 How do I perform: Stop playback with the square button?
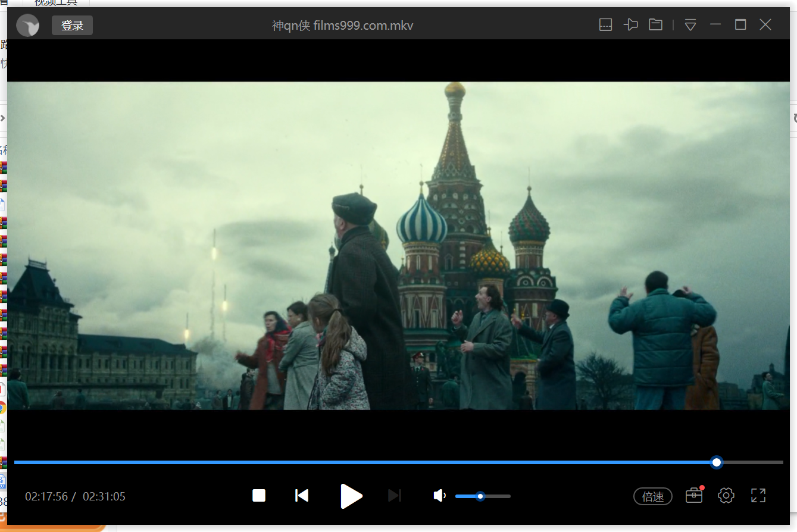point(259,495)
